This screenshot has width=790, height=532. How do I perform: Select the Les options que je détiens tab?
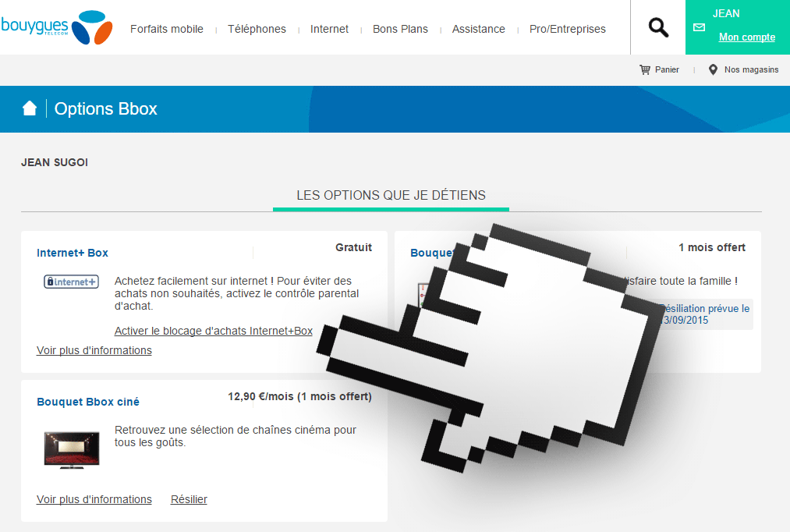[x=391, y=196]
